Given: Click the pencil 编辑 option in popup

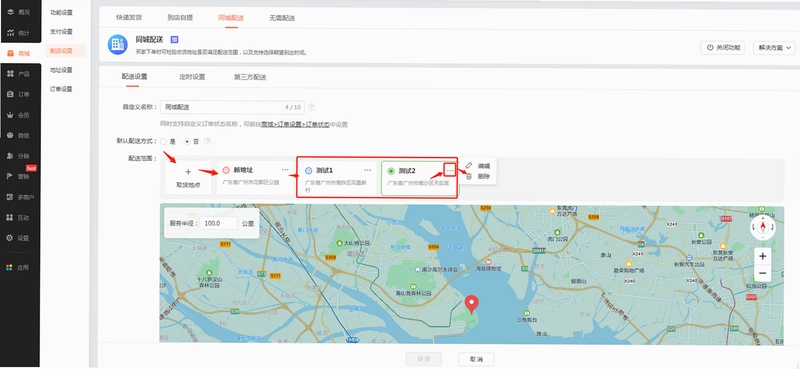Looking at the screenshot, I should [x=479, y=166].
